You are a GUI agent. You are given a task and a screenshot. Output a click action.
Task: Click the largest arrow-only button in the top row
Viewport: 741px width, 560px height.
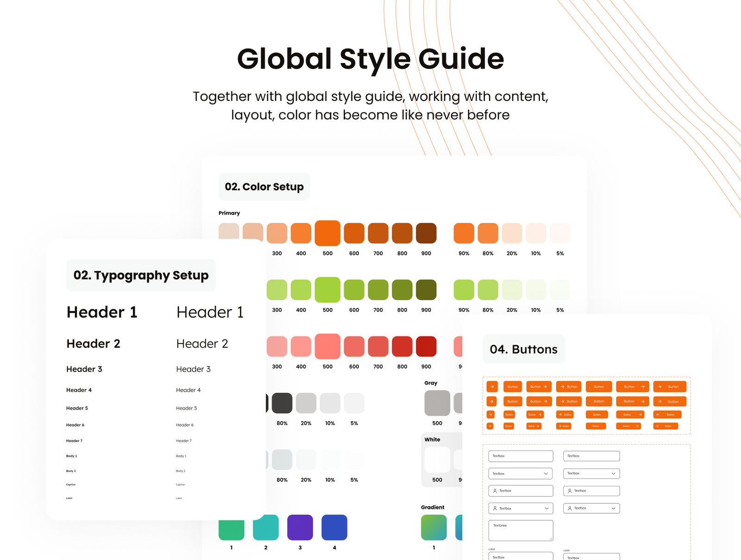(492, 386)
